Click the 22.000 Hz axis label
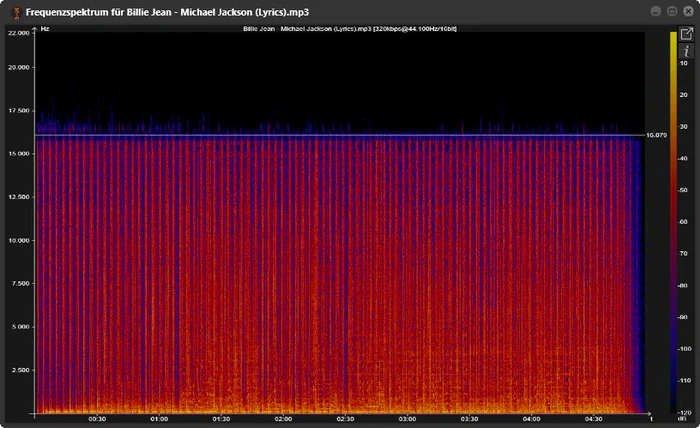 pyautogui.click(x=19, y=33)
